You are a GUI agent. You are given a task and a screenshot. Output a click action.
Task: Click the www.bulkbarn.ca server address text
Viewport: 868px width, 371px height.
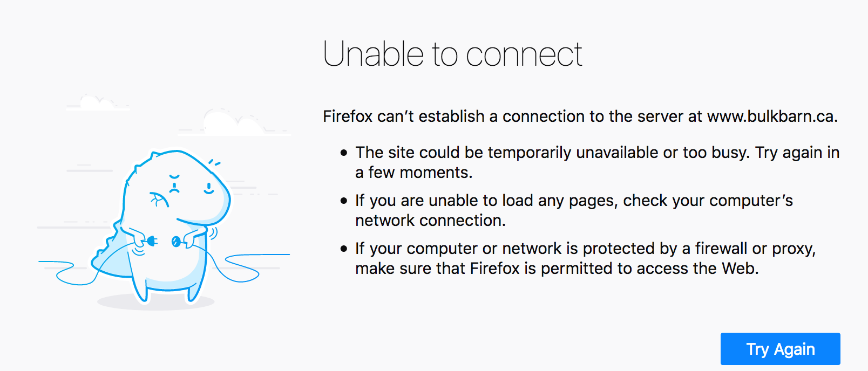pos(772,116)
